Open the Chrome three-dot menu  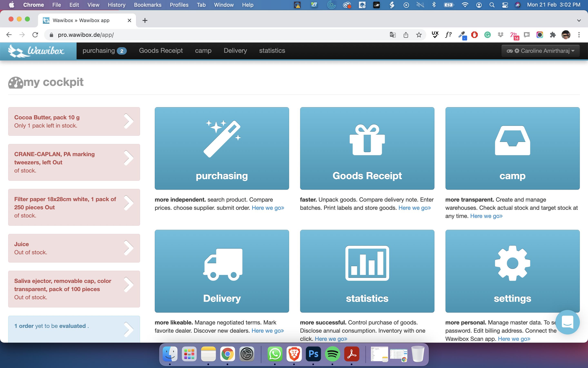point(579,35)
